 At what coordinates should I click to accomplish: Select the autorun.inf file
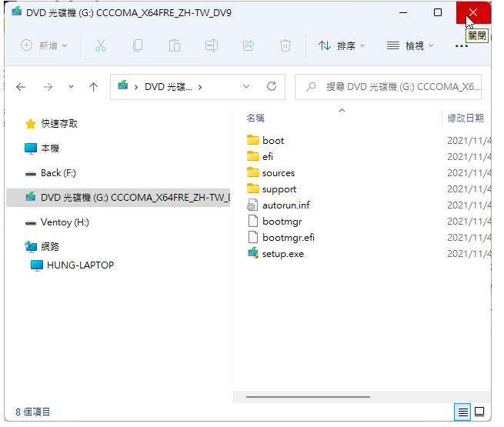point(286,205)
